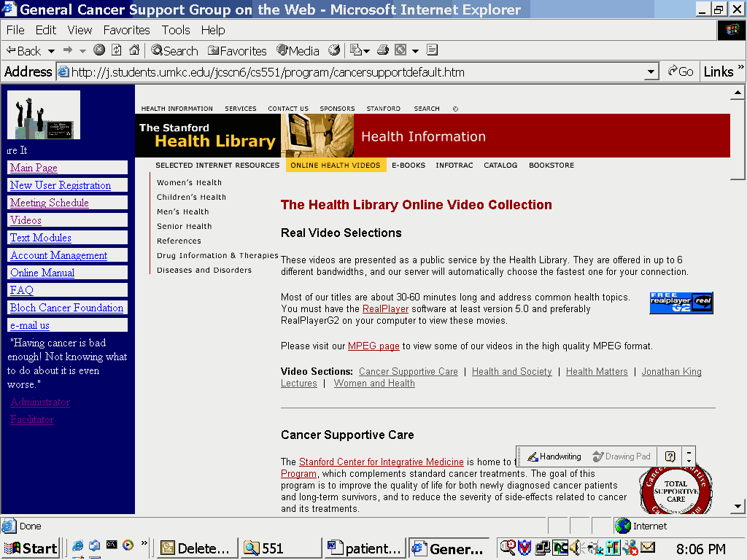Click the e-mail us link
The width and height of the screenshot is (747, 560).
(30, 326)
